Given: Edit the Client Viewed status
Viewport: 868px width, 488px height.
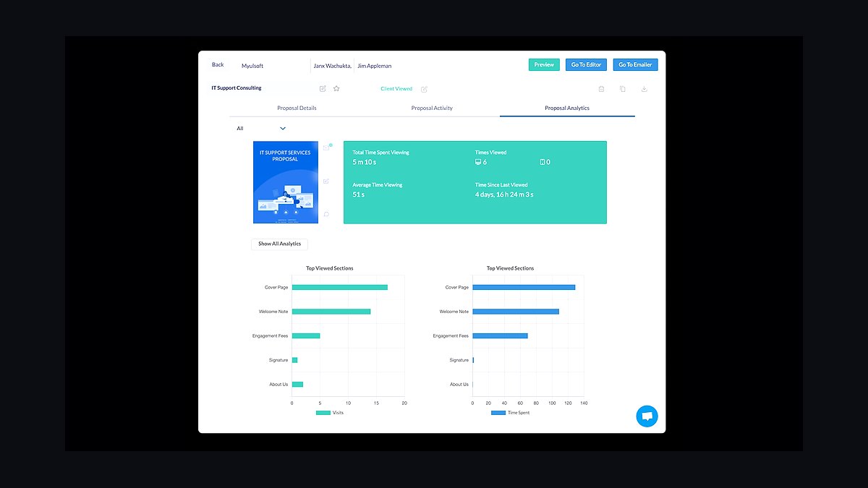Looking at the screenshot, I should (x=424, y=89).
